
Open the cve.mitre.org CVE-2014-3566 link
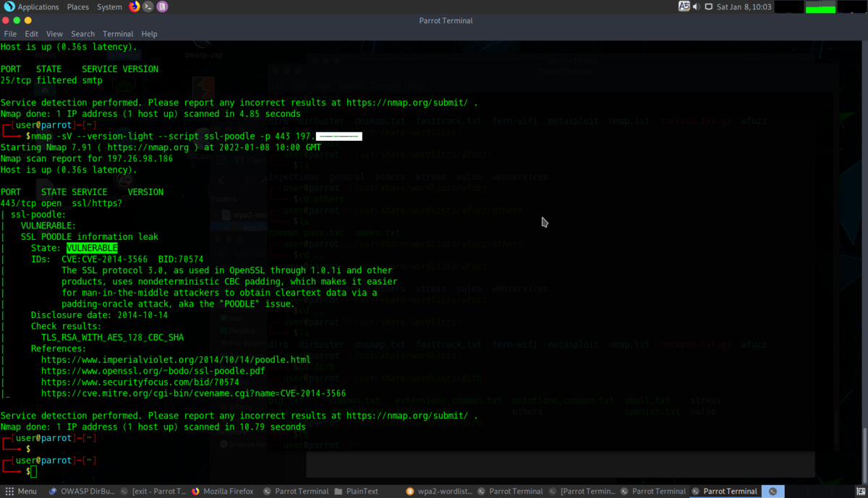pyautogui.click(x=194, y=393)
